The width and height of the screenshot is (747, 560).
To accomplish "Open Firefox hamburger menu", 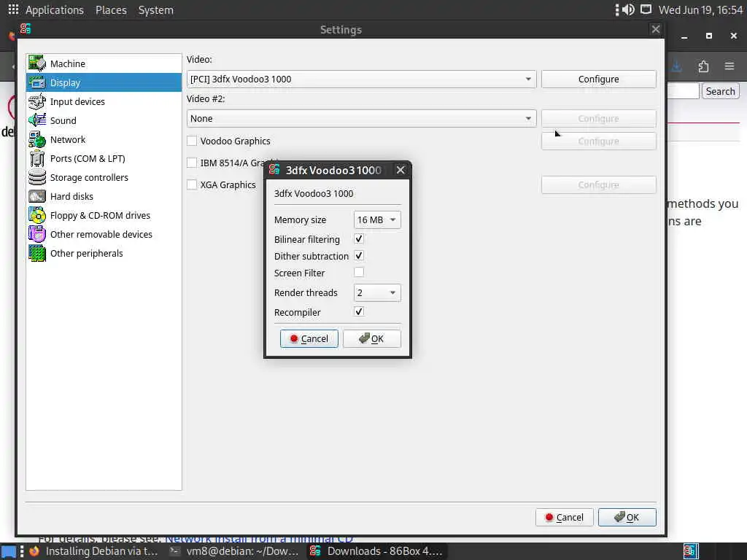I will (x=729, y=66).
